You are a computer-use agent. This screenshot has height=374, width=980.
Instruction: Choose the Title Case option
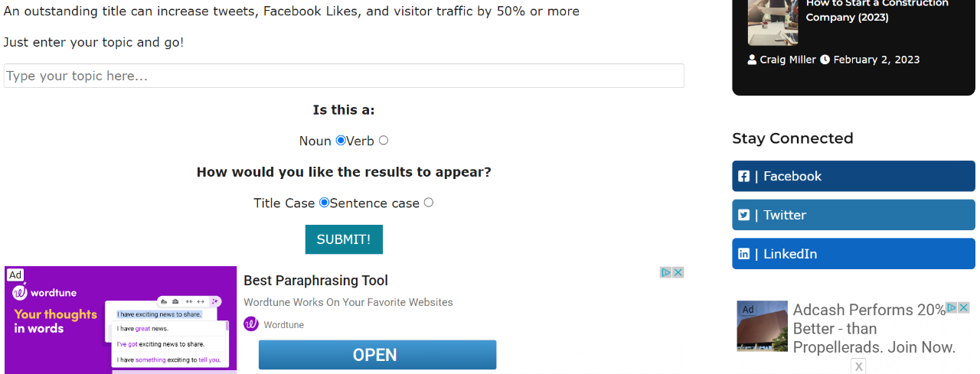tap(324, 203)
